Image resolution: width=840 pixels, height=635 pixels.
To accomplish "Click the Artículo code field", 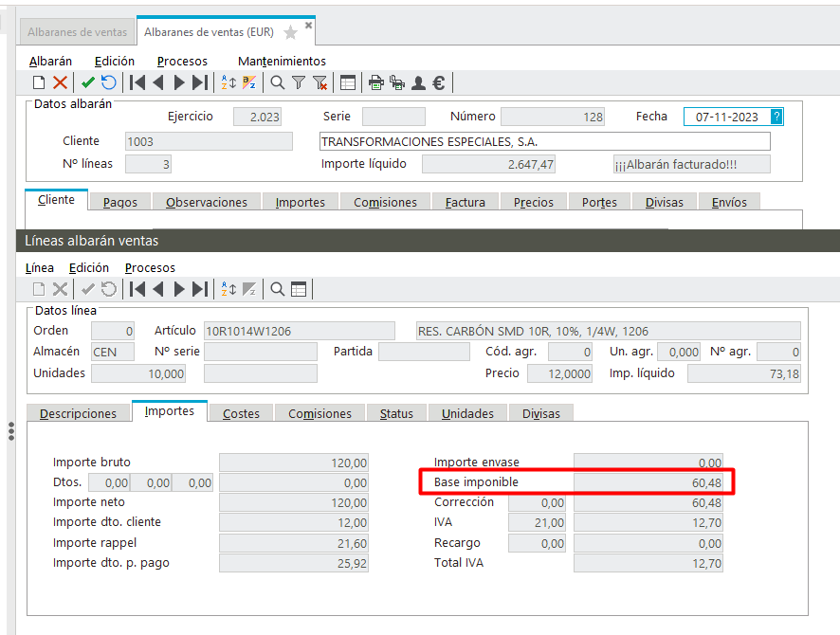I will click(300, 331).
